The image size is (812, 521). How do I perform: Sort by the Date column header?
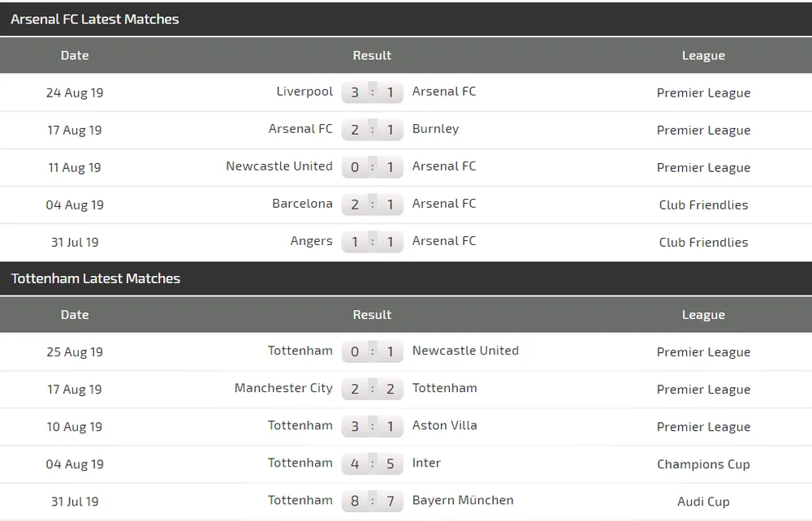point(74,55)
